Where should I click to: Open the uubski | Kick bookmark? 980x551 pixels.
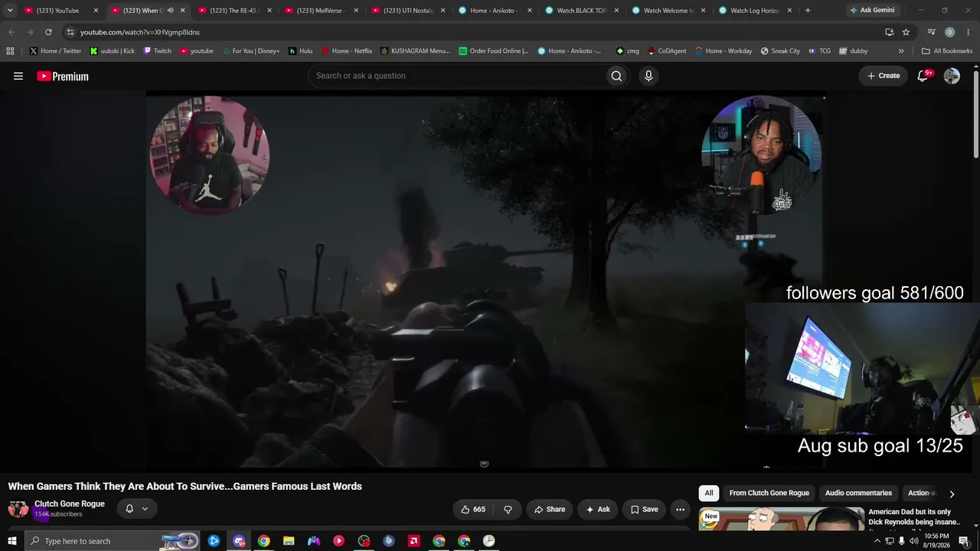112,51
